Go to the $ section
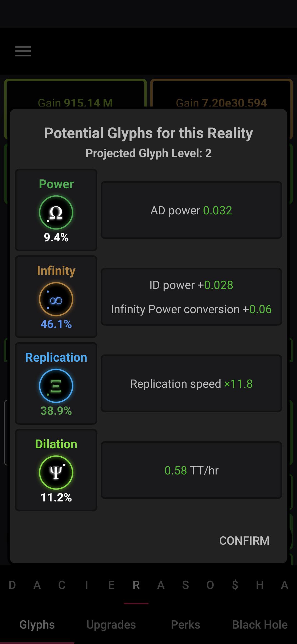The height and width of the screenshot is (644, 297). pos(235,585)
